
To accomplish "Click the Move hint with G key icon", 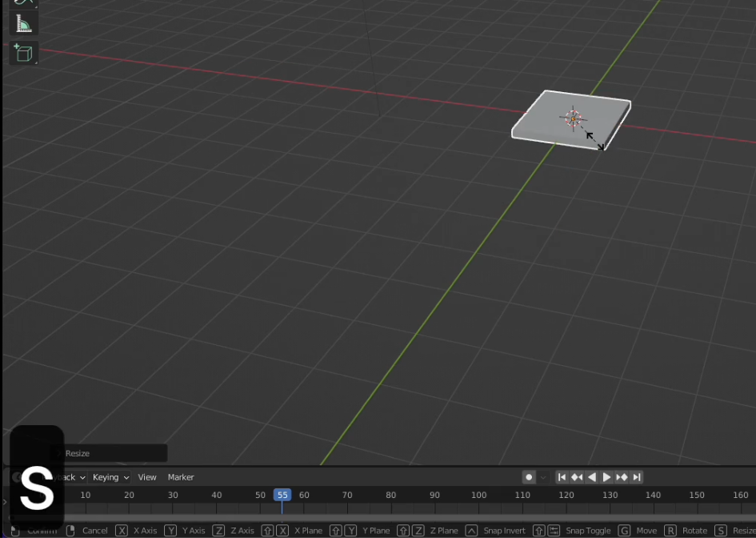I will [x=646, y=531].
